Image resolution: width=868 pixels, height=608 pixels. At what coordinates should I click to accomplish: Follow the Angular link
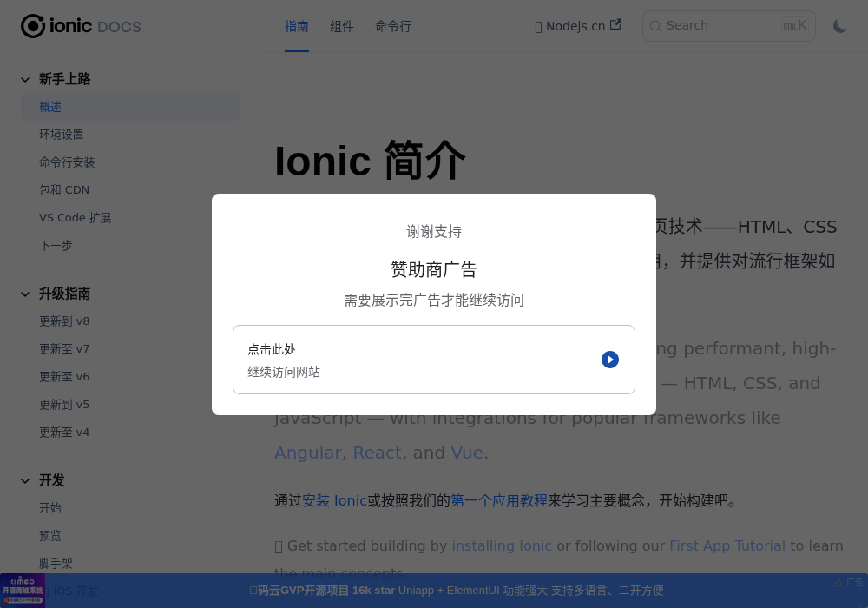[308, 453]
